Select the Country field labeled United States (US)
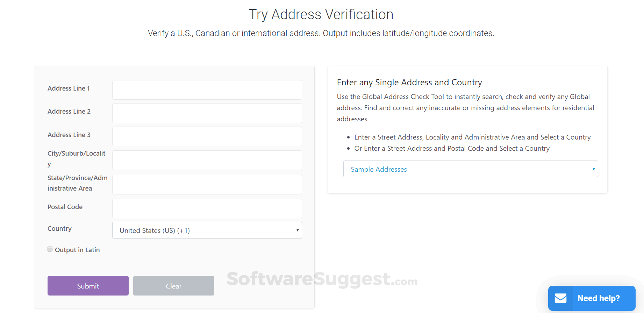644x313 pixels. 207,230
